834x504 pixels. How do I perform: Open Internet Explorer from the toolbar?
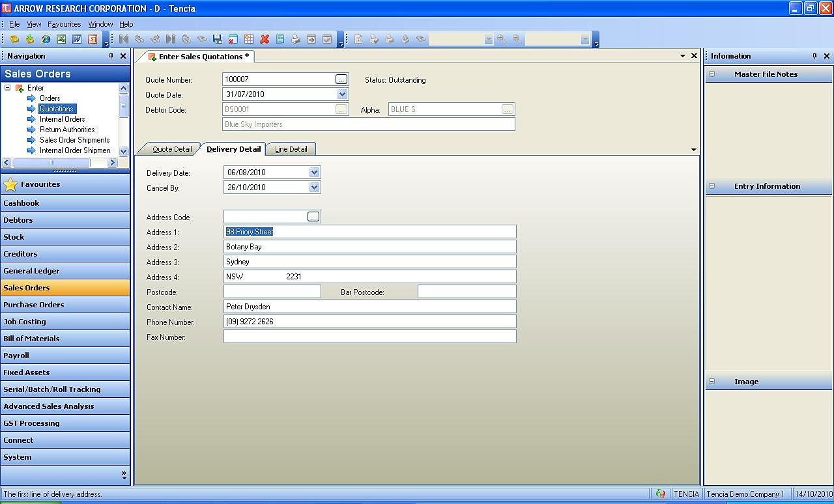[46, 39]
